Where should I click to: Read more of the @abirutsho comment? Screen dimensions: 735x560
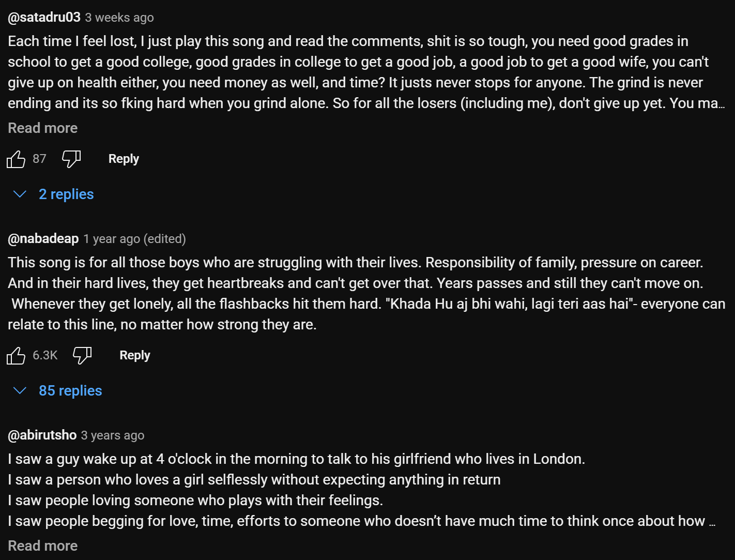(x=43, y=546)
